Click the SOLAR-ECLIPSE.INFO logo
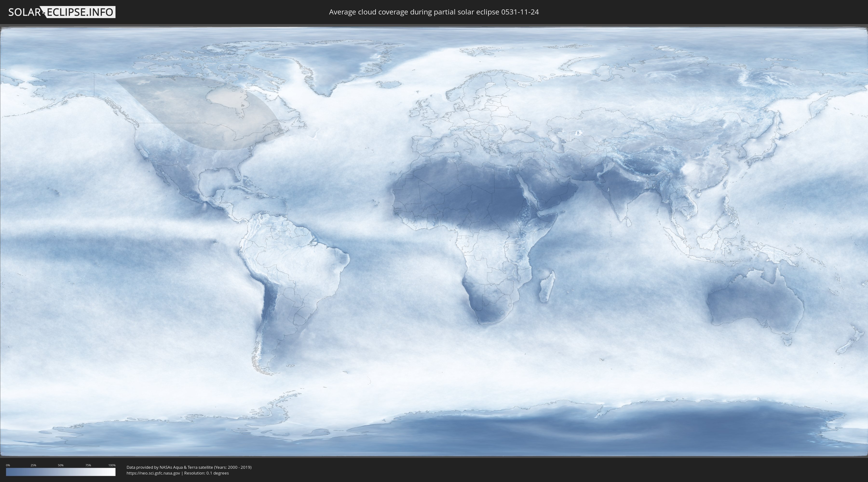The width and height of the screenshot is (868, 482). [62, 12]
